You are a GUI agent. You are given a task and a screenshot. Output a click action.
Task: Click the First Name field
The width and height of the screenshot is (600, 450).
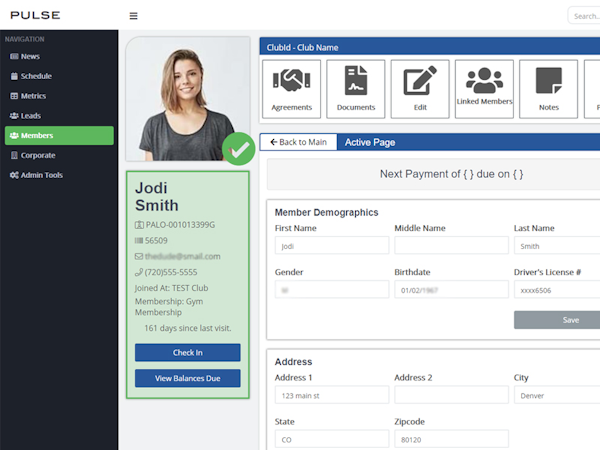point(332,246)
